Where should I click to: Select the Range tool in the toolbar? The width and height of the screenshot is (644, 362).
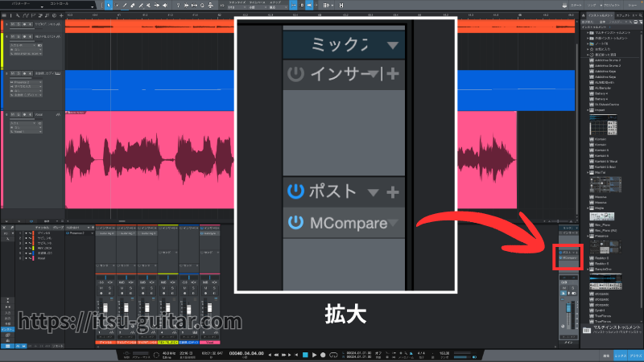[117, 6]
